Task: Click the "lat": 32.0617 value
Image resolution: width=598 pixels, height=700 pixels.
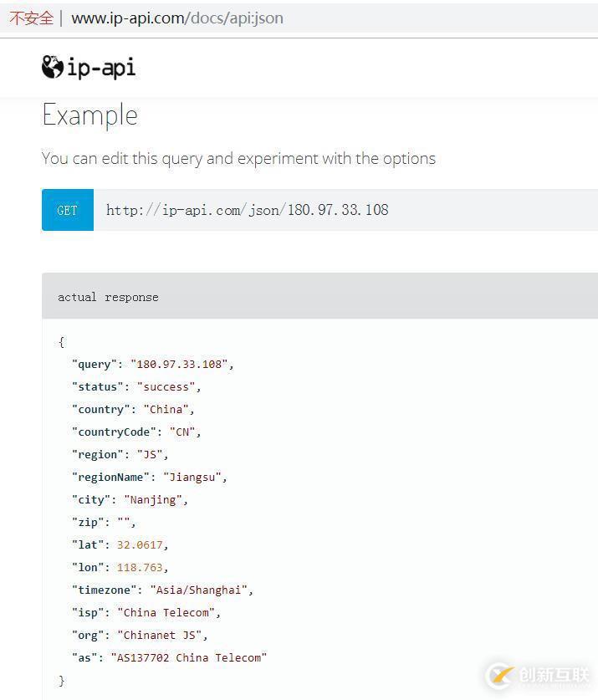Action: click(140, 544)
